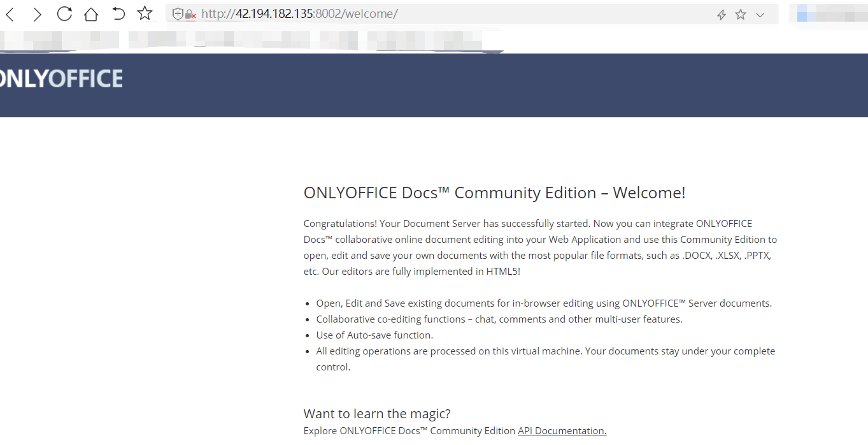The width and height of the screenshot is (868, 445).
Task: Click the 'Congratulations! Your Document Server' paragraph
Action: 541,247
